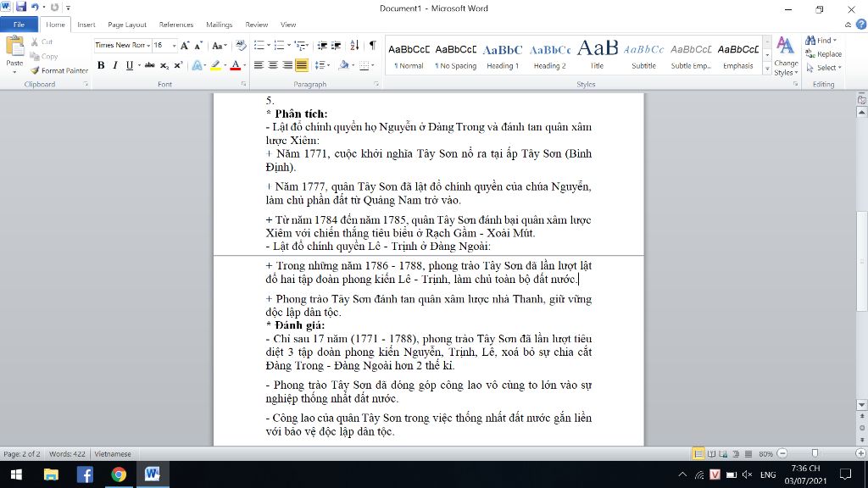Apply text highlight color
868x488 pixels.
coord(215,65)
